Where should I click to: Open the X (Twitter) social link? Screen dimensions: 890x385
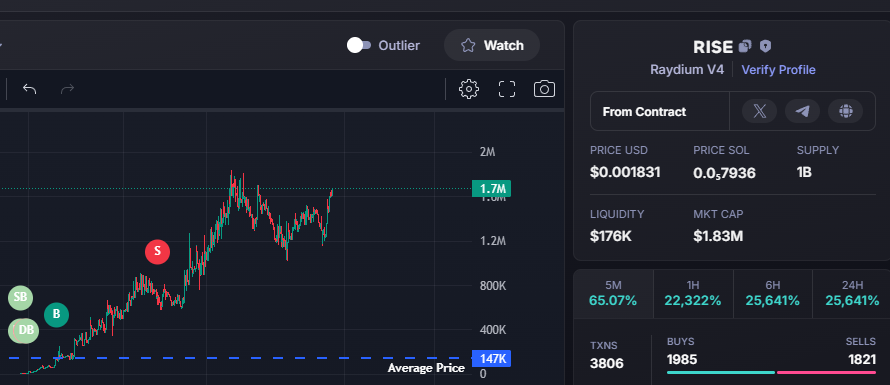pyautogui.click(x=759, y=111)
